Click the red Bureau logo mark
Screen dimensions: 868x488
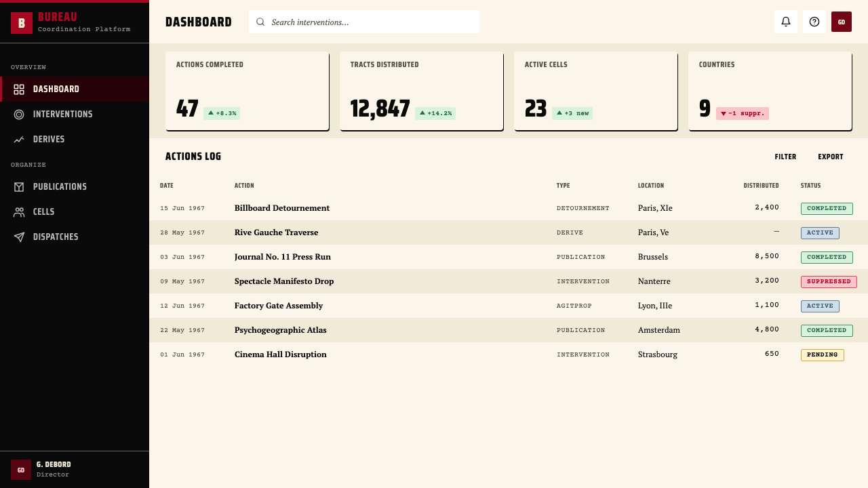click(x=22, y=23)
